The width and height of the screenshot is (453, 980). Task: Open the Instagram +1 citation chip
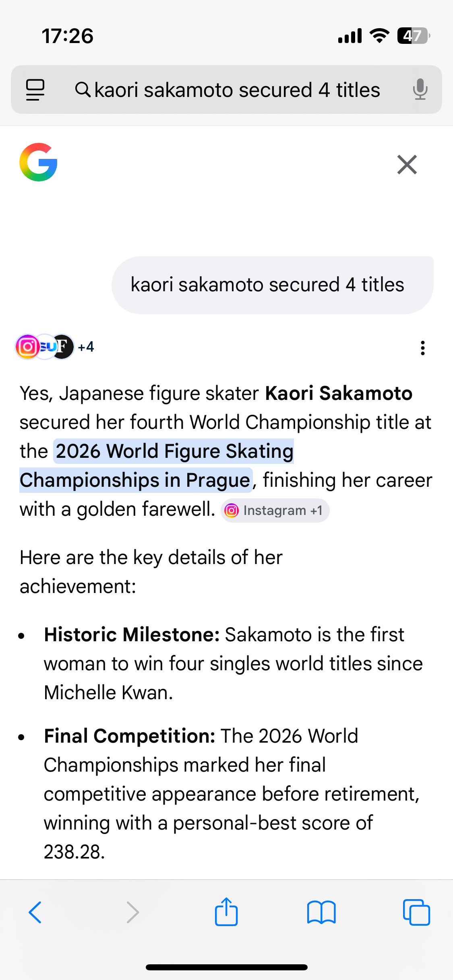(275, 511)
